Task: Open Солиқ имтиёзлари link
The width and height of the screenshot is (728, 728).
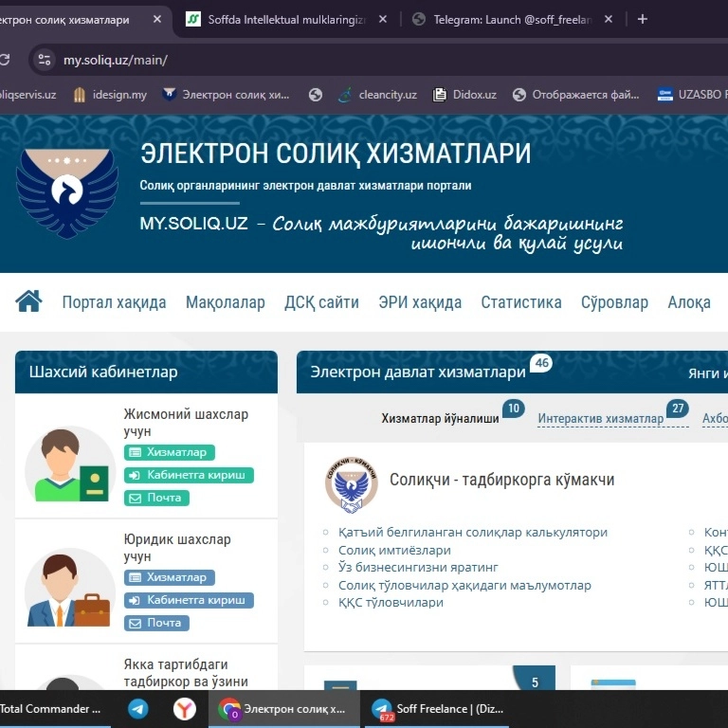Action: 394,550
